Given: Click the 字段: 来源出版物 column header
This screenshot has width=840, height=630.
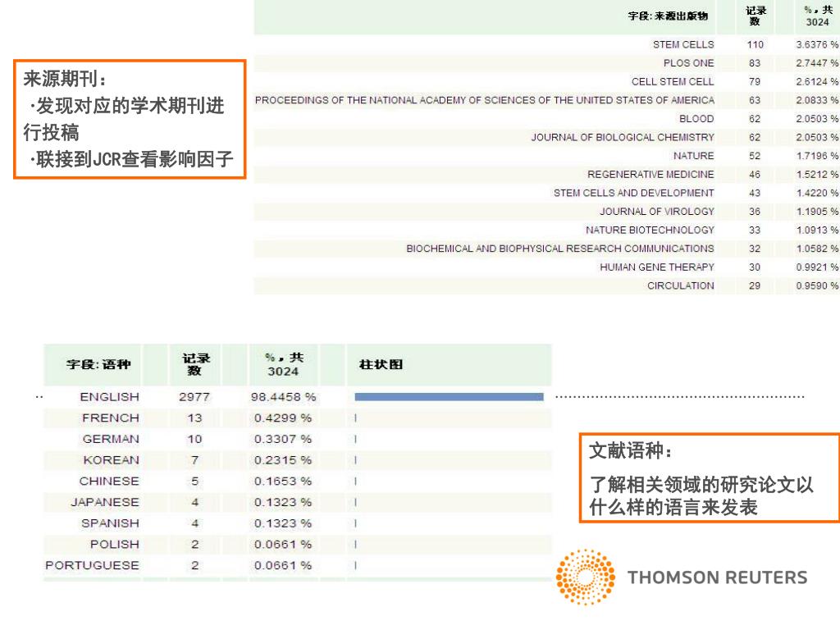Looking at the screenshot, I should [668, 16].
